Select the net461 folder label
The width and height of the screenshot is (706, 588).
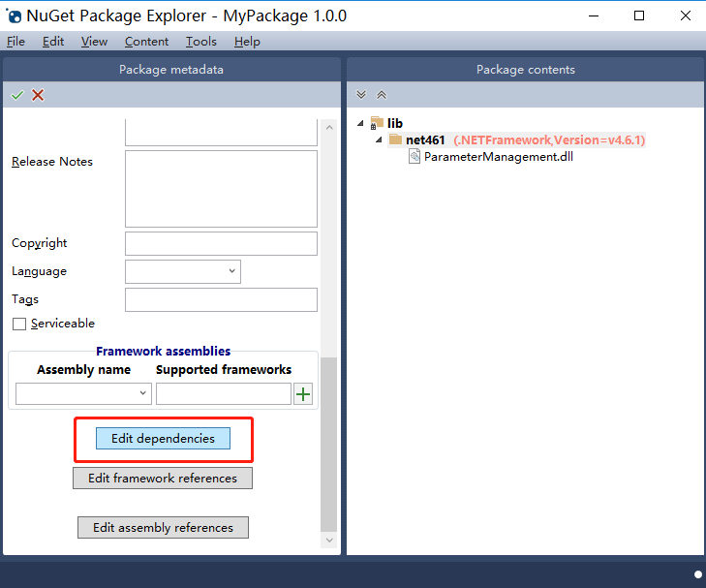click(425, 140)
